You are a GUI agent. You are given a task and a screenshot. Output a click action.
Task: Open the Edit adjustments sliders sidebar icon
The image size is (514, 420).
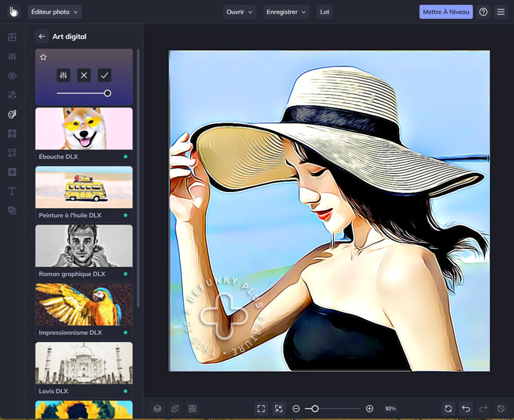[x=12, y=57]
